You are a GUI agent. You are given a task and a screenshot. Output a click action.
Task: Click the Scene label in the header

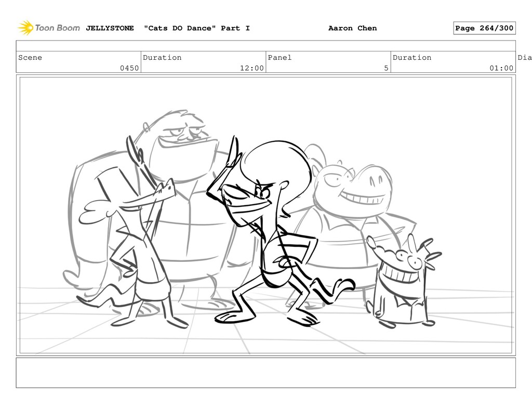coord(30,57)
